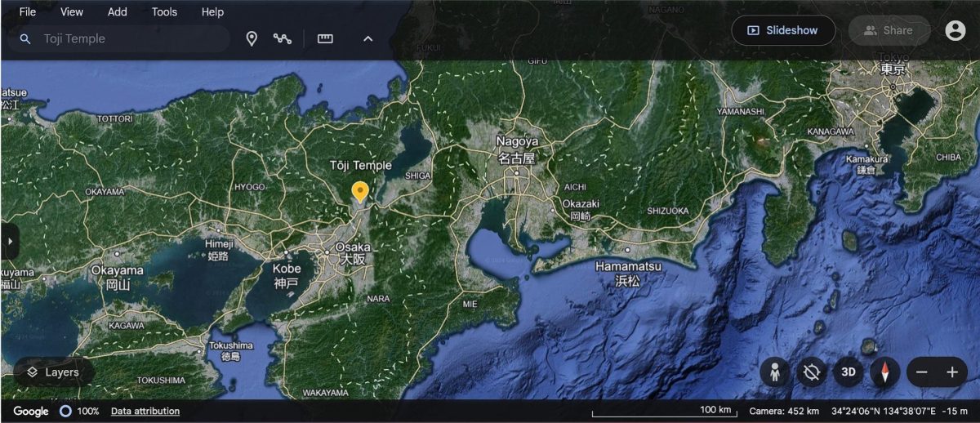Open the Layers panel

[53, 372]
